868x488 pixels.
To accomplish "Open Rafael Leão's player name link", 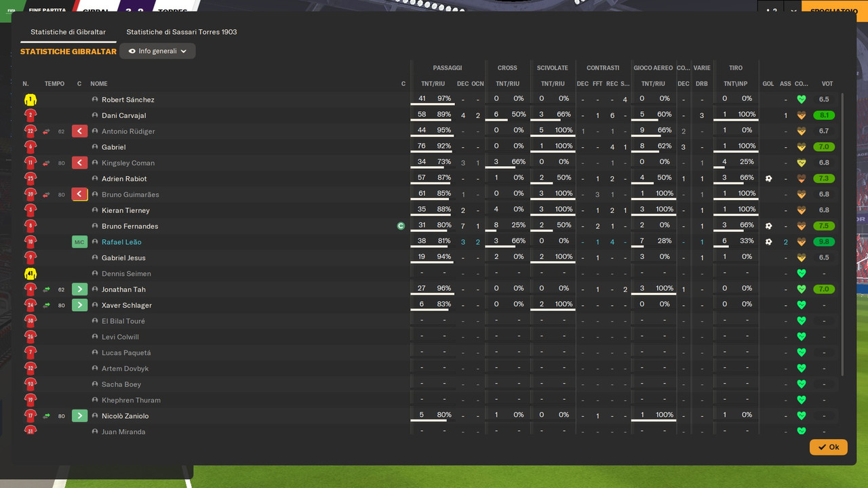I will [x=121, y=242].
